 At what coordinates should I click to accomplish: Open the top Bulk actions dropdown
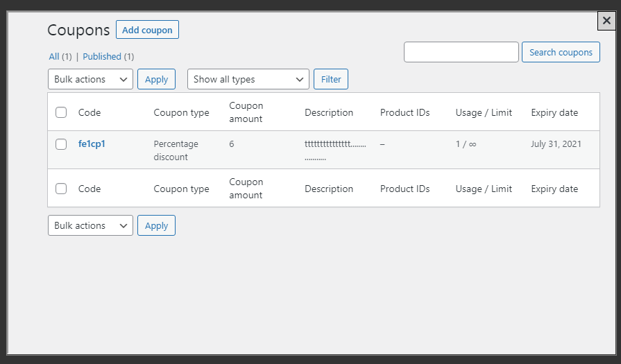click(90, 80)
